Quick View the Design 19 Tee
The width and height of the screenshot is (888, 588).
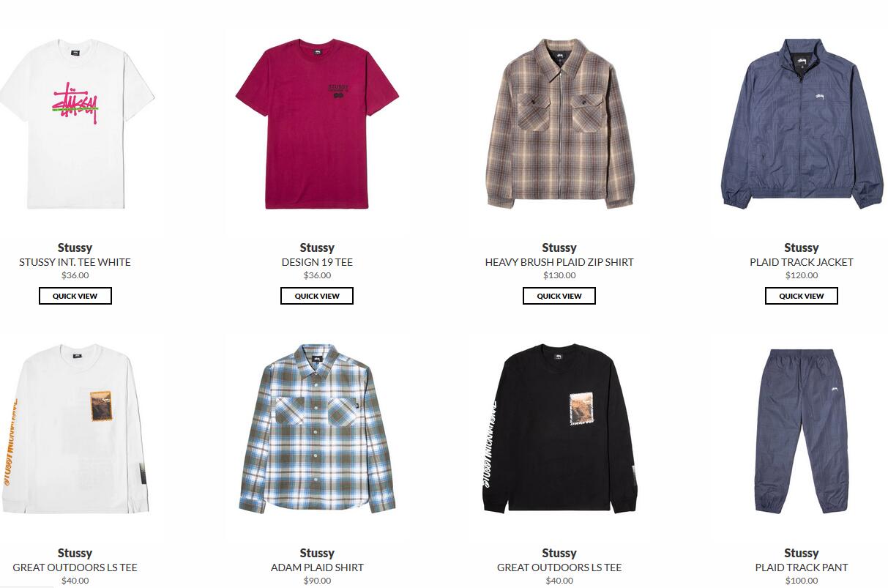(317, 296)
